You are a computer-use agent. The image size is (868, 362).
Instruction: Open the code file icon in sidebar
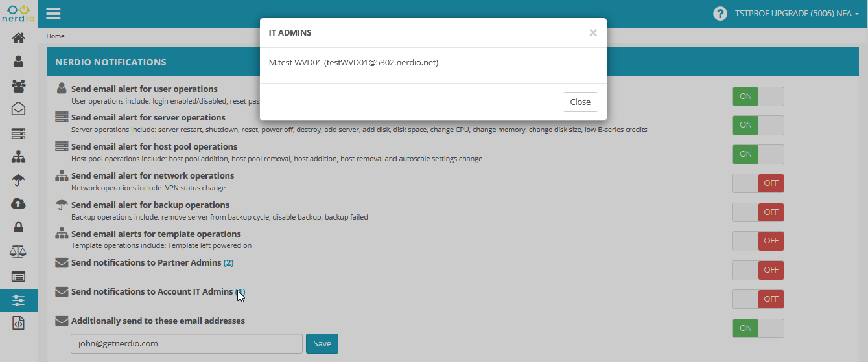tap(18, 323)
